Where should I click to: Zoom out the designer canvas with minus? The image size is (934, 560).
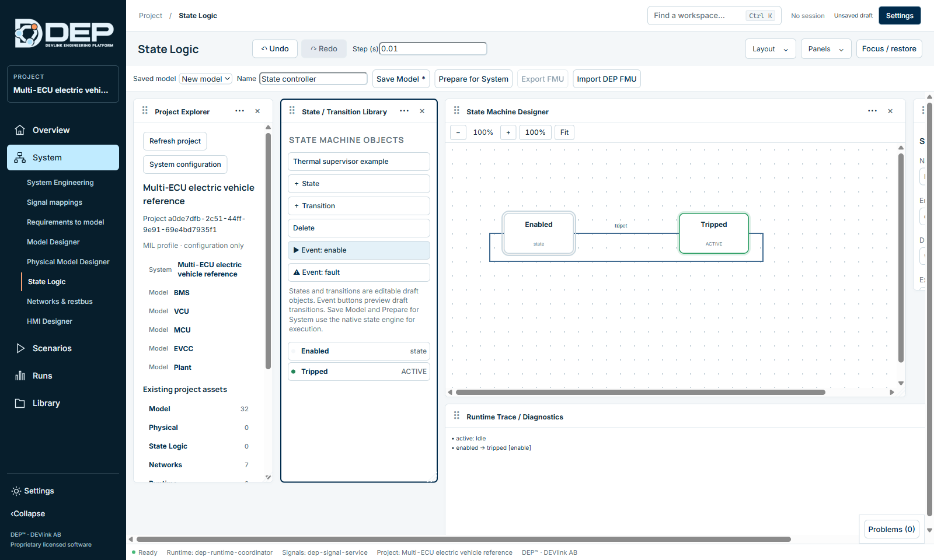tap(458, 132)
